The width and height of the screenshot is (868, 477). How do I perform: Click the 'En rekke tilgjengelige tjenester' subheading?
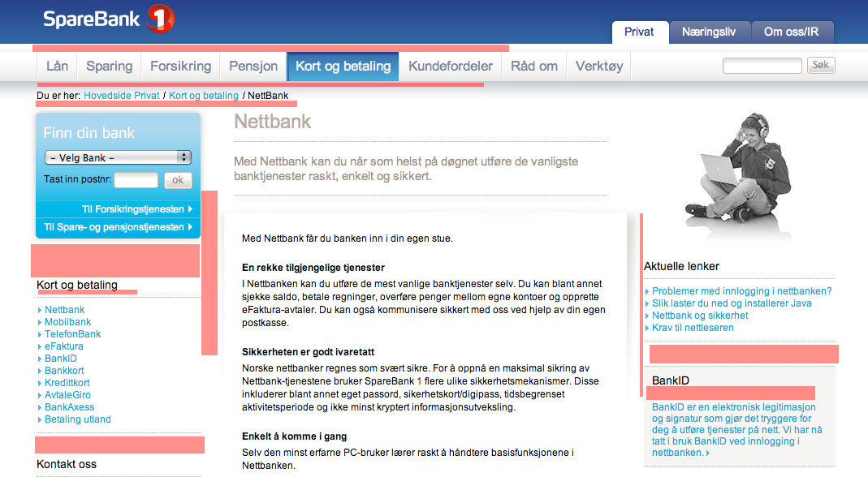[x=313, y=268]
